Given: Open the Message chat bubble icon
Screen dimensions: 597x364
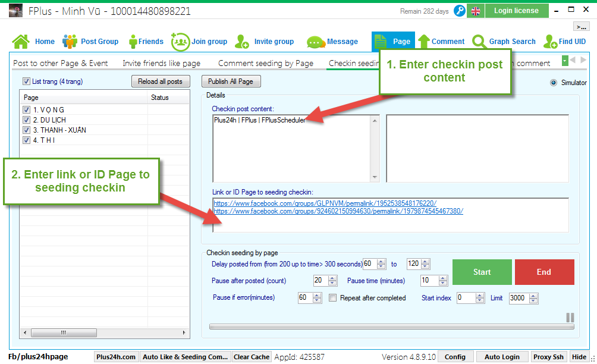Looking at the screenshot, I should (x=315, y=42).
